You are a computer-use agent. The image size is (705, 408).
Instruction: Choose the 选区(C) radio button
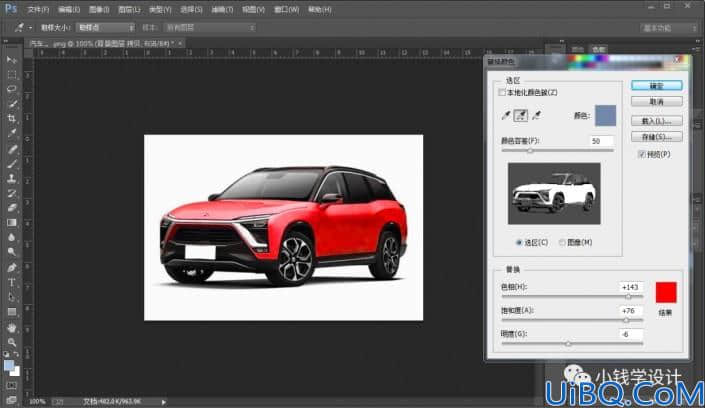(x=518, y=242)
